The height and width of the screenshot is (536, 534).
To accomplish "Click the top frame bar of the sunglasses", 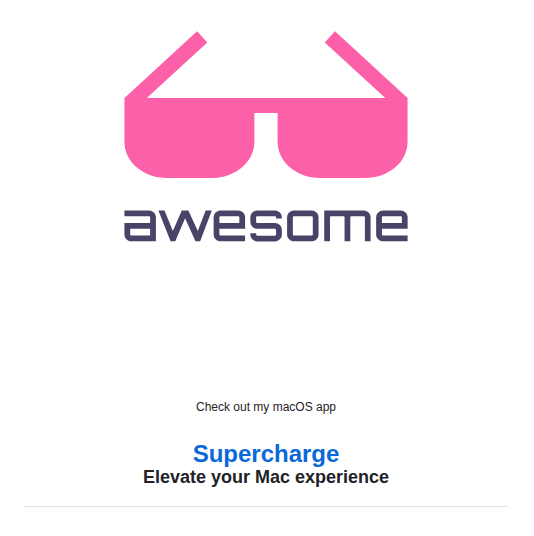I will (266, 105).
